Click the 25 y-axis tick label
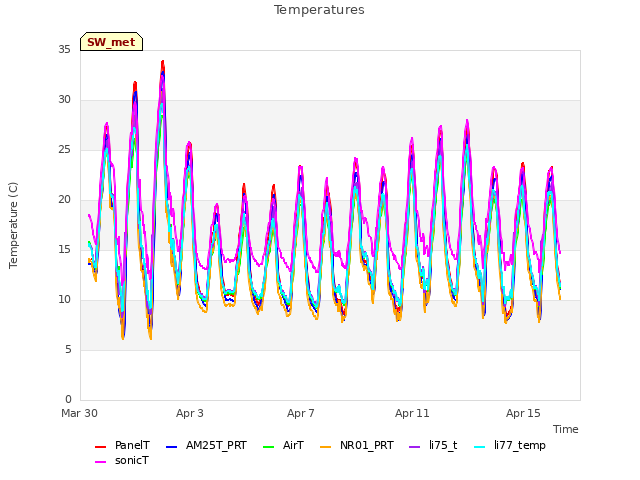This screenshot has height=480, width=640. coord(64,150)
